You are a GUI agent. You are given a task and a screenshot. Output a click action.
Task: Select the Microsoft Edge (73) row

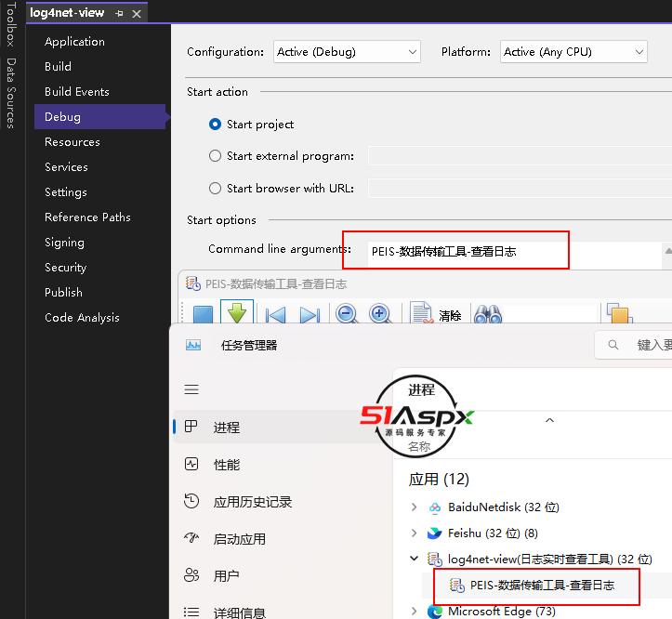(533, 611)
